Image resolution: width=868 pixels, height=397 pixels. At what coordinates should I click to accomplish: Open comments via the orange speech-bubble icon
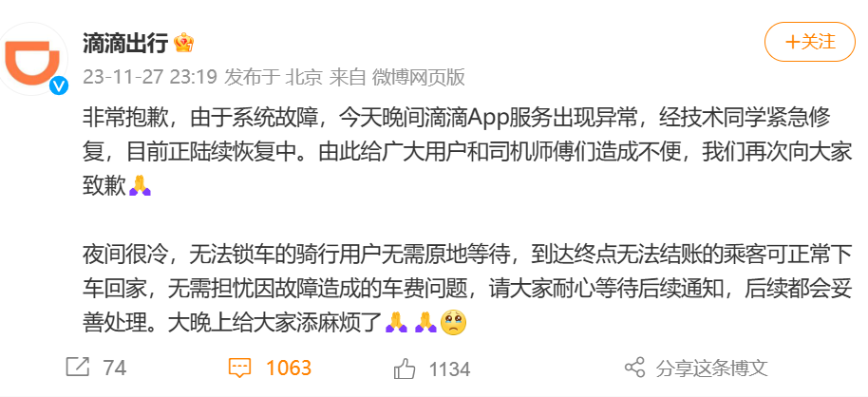(x=239, y=369)
